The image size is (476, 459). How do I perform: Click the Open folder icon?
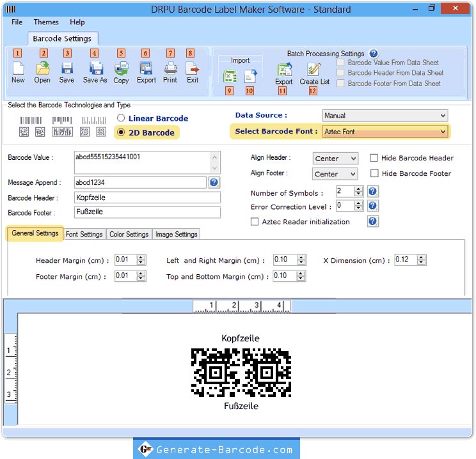[x=42, y=68]
